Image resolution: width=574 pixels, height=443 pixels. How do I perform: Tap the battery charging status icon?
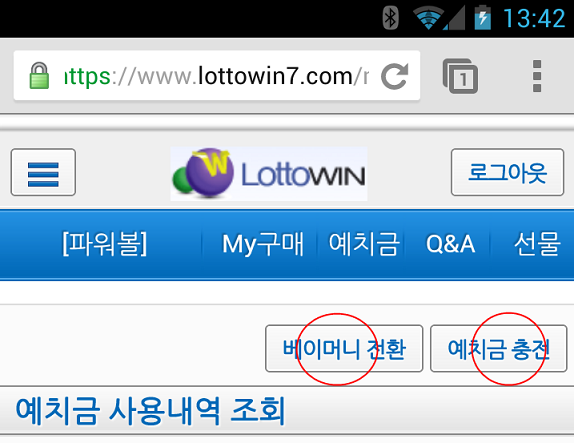[x=482, y=18]
